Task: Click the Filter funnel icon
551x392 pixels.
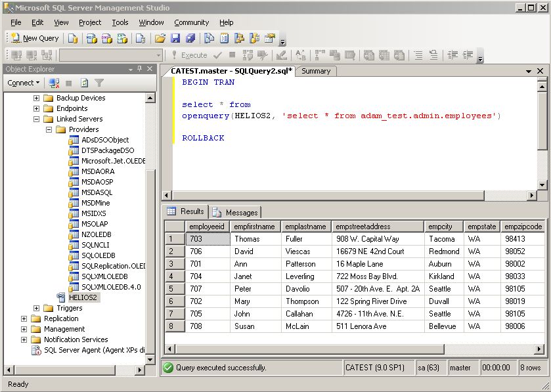Action: pos(99,83)
